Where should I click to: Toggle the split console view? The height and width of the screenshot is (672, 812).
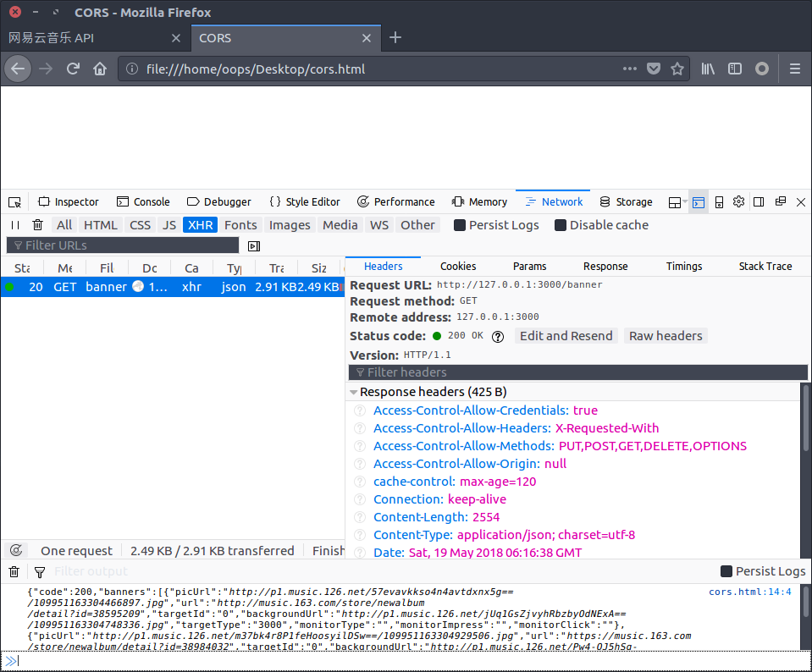pyautogui.click(x=699, y=202)
